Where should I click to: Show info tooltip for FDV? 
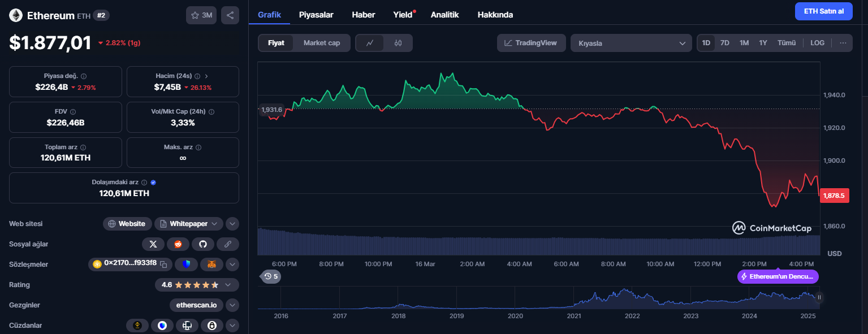(x=73, y=112)
